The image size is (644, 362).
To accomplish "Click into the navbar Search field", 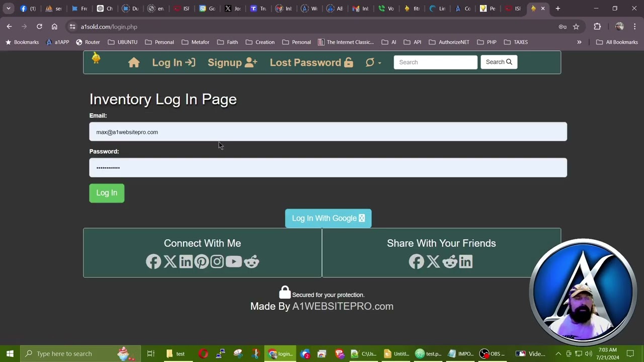I will point(435,62).
